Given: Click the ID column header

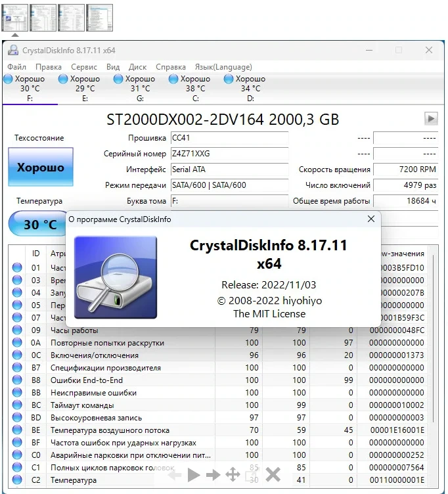Looking at the screenshot, I should [35, 254].
